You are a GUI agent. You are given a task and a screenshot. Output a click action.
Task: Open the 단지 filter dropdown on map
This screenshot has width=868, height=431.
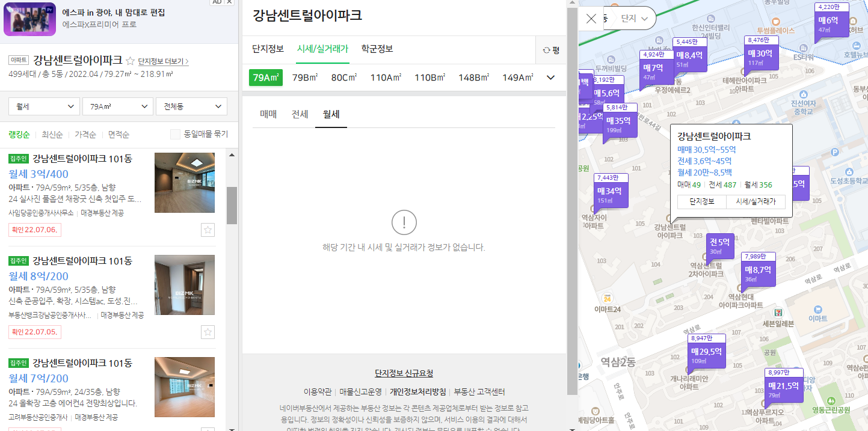point(636,19)
